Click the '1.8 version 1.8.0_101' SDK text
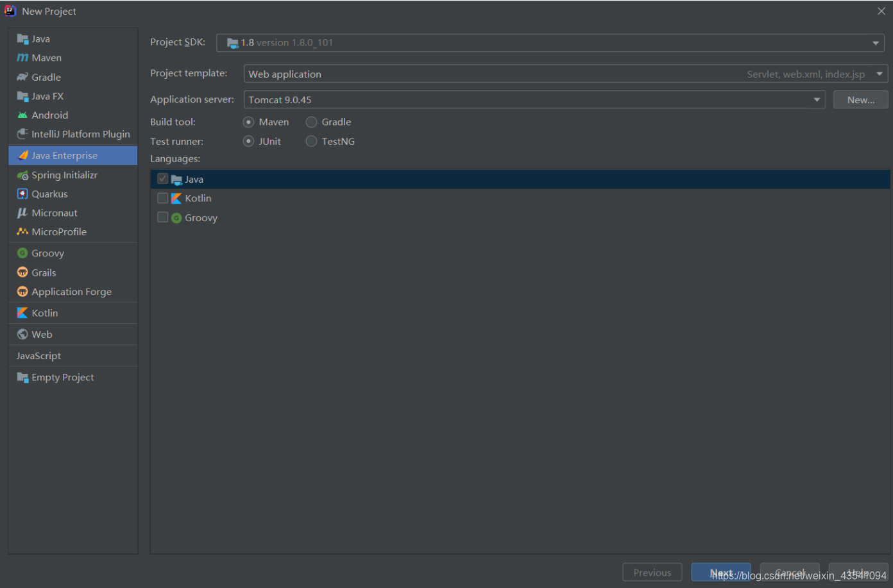The height and width of the screenshot is (588, 893). coord(287,43)
